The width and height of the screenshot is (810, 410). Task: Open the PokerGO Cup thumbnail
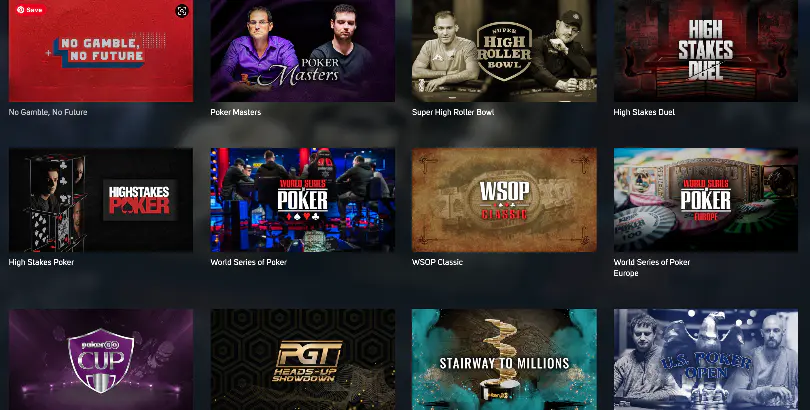[x=101, y=359]
